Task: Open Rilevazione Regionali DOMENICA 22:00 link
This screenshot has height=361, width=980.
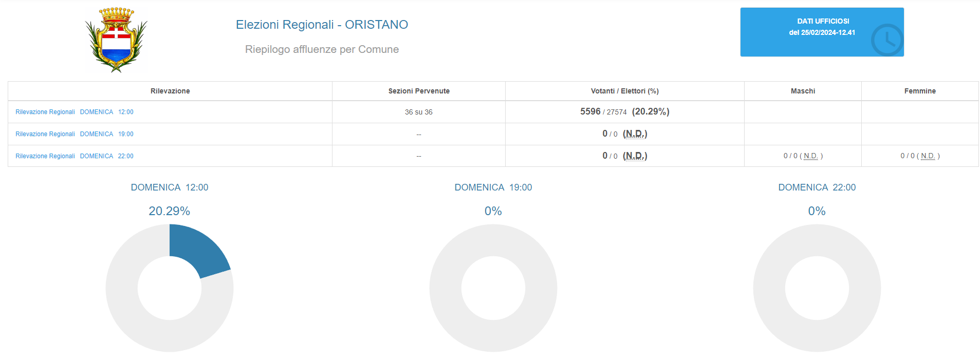Action: (75, 156)
